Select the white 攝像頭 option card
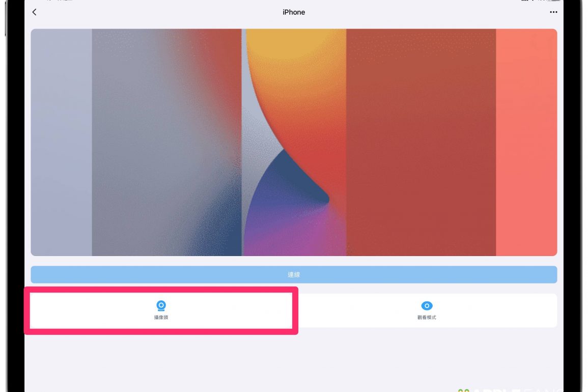Image resolution: width=588 pixels, height=392 pixels. (161, 311)
